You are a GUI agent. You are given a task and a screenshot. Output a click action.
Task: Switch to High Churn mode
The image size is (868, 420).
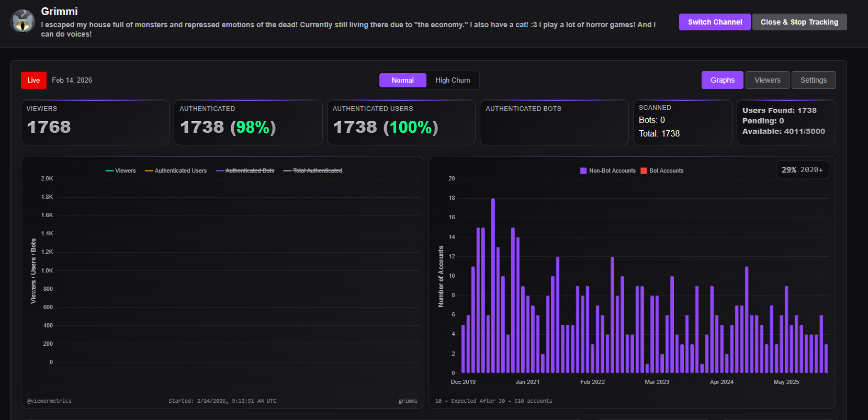[453, 80]
